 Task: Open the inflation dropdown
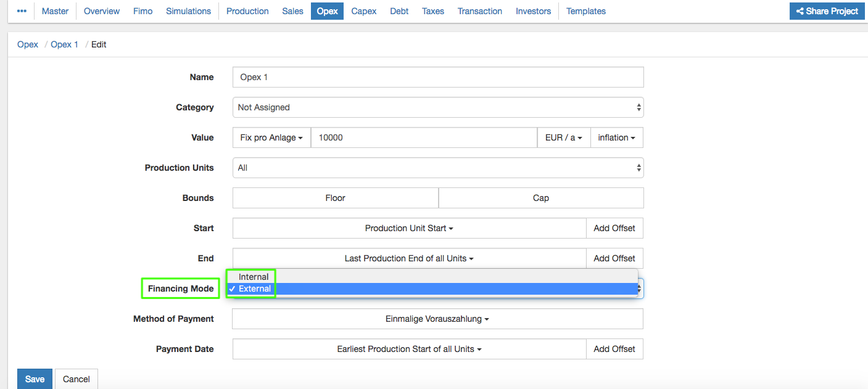tap(616, 137)
